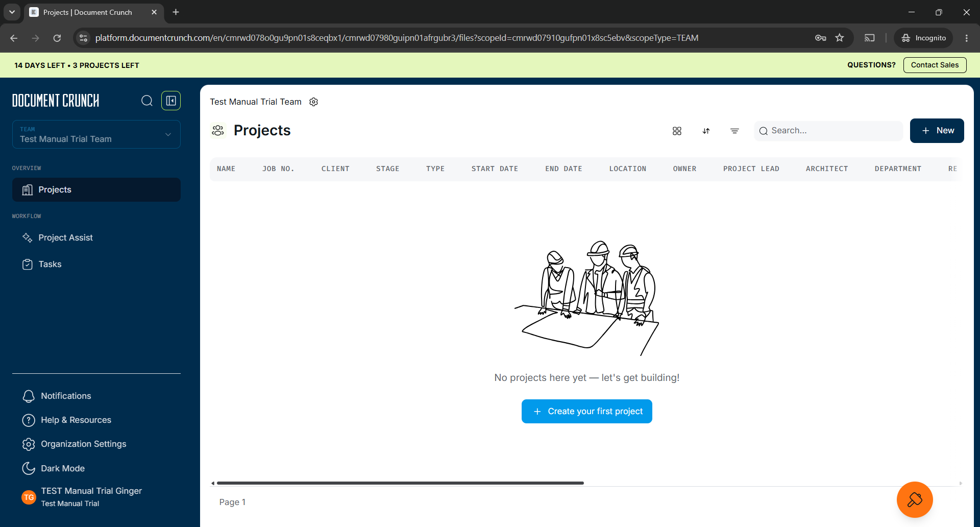The width and height of the screenshot is (980, 527).
Task: Open the password key icon in address bar
Action: (820, 38)
